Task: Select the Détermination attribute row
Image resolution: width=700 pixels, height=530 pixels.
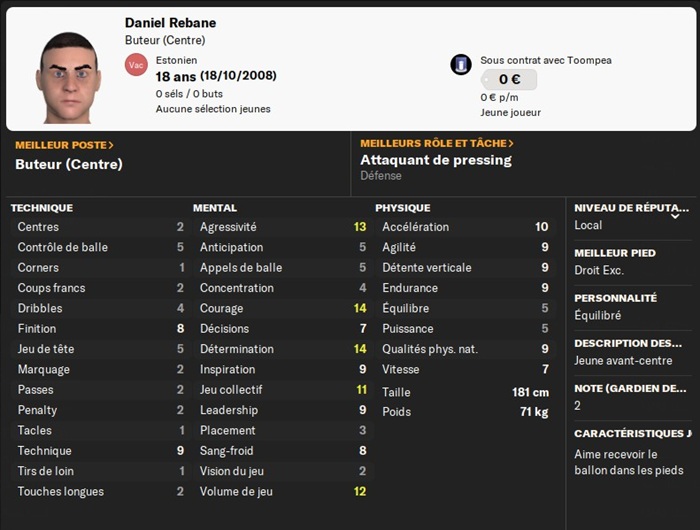Action: click(283, 349)
